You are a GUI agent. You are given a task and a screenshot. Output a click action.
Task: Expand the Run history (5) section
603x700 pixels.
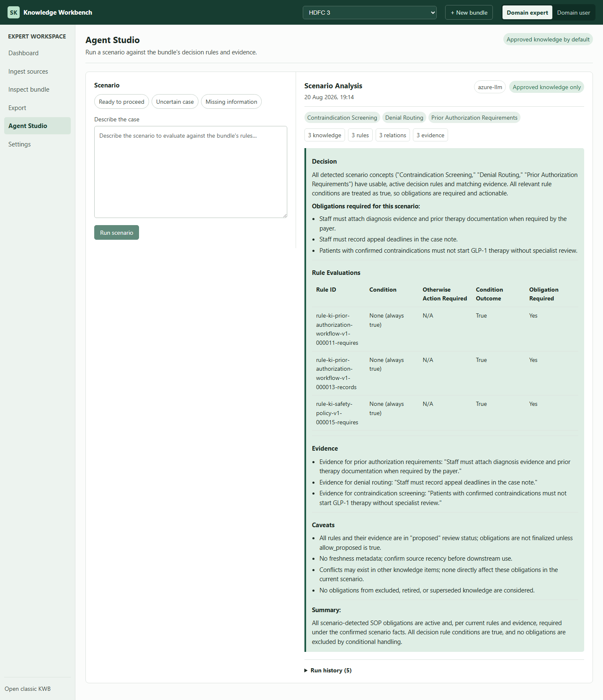click(x=328, y=670)
